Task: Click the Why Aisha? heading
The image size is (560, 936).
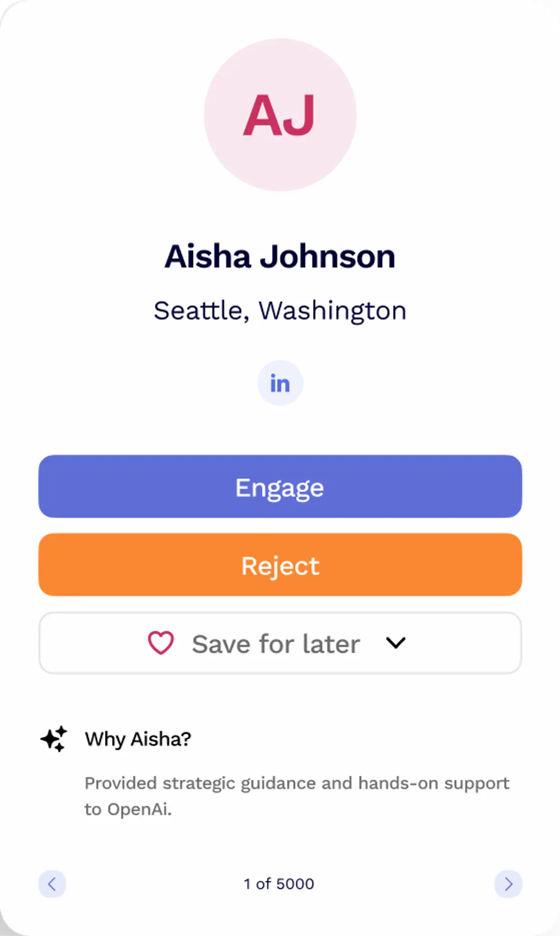Action: click(x=138, y=739)
